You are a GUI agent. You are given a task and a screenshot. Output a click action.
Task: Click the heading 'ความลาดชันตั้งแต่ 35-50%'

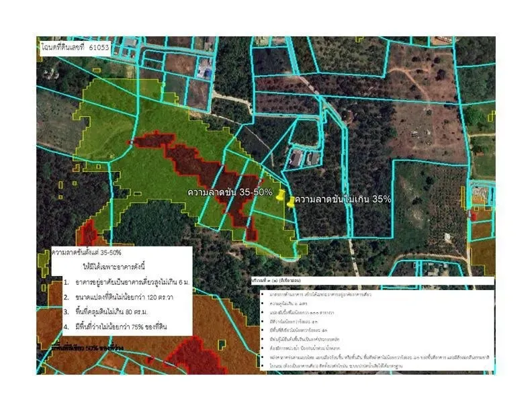pyautogui.click(x=87, y=253)
